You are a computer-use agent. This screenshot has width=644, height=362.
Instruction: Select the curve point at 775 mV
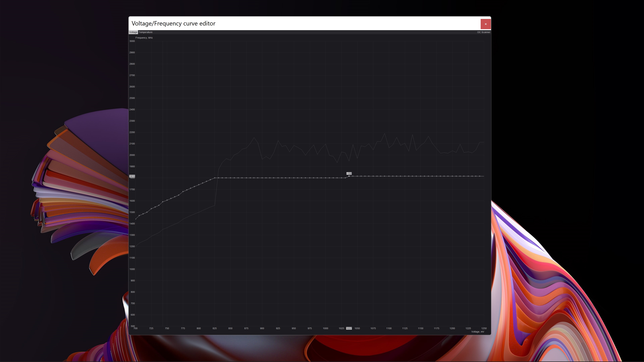[x=183, y=192]
